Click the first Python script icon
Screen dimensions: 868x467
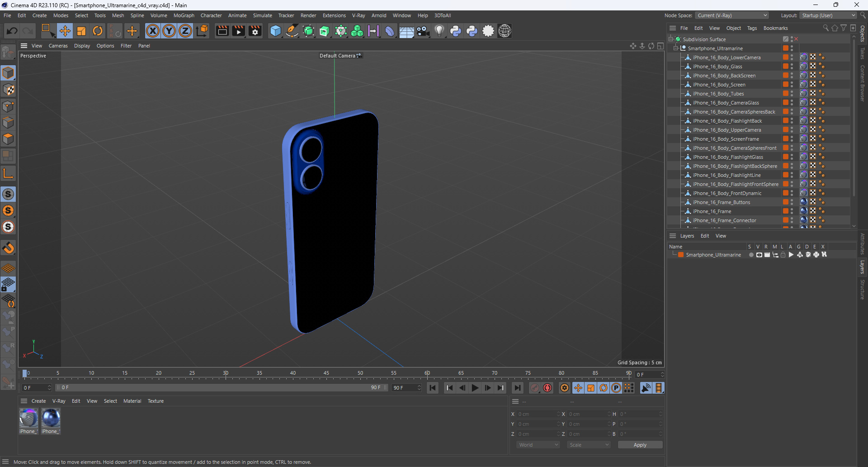coord(456,31)
